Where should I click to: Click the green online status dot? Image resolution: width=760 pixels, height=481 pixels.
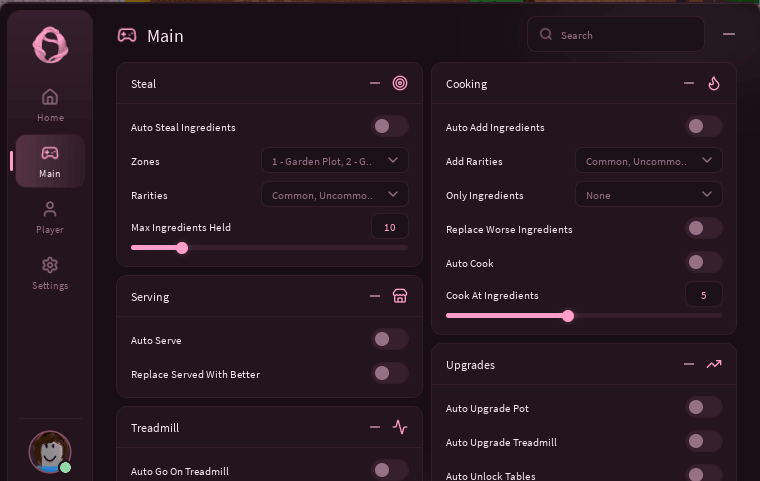(x=65, y=467)
